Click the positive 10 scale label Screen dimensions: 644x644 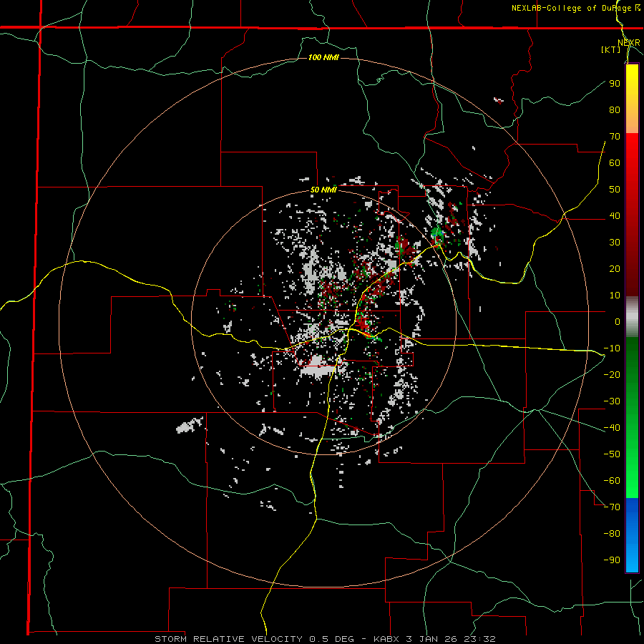pos(615,296)
